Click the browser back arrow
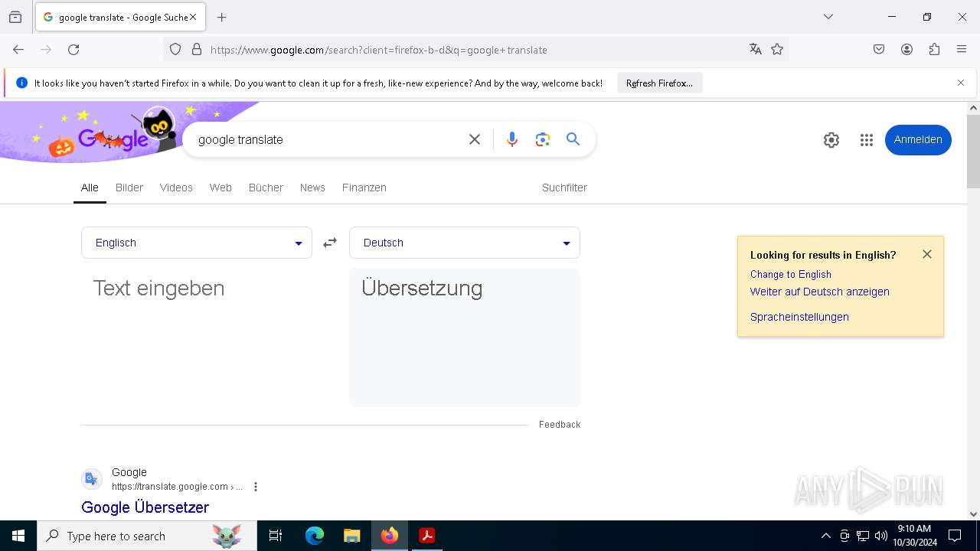Viewport: 980px width, 551px height. (x=18, y=50)
